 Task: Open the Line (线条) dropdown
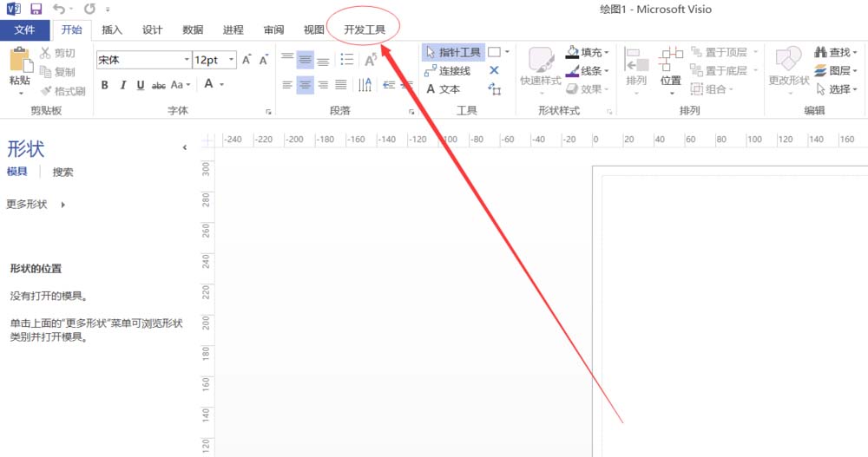tap(588, 71)
